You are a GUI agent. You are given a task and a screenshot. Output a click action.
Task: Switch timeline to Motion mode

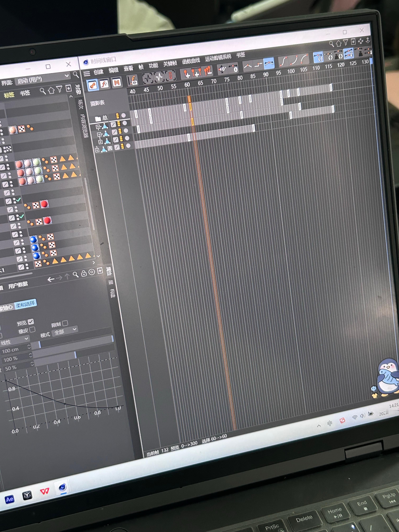coord(117,83)
